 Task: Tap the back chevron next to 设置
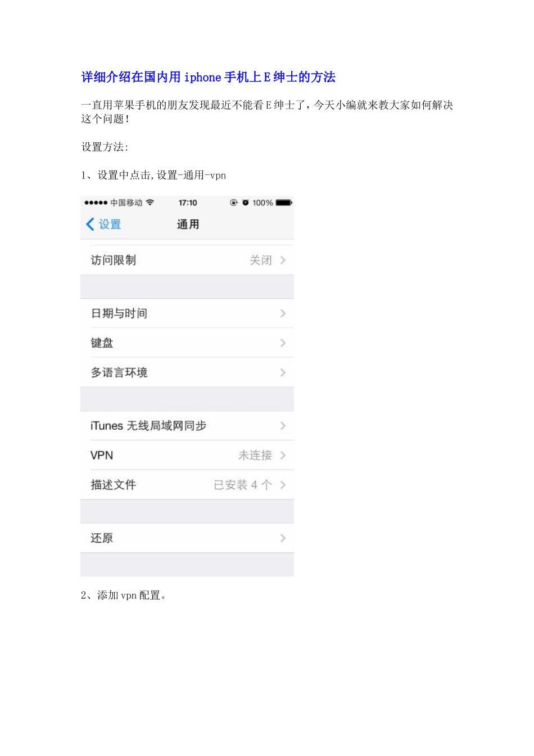(90, 224)
